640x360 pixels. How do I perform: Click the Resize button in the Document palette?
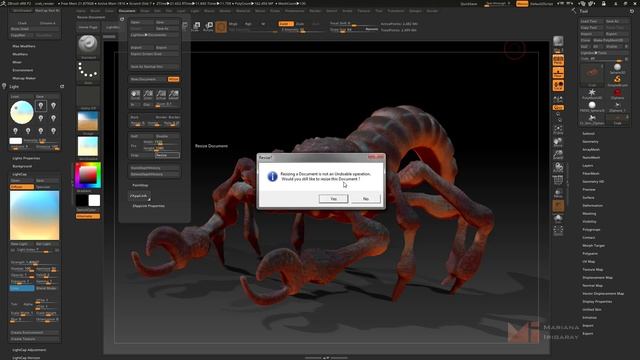click(x=167, y=155)
